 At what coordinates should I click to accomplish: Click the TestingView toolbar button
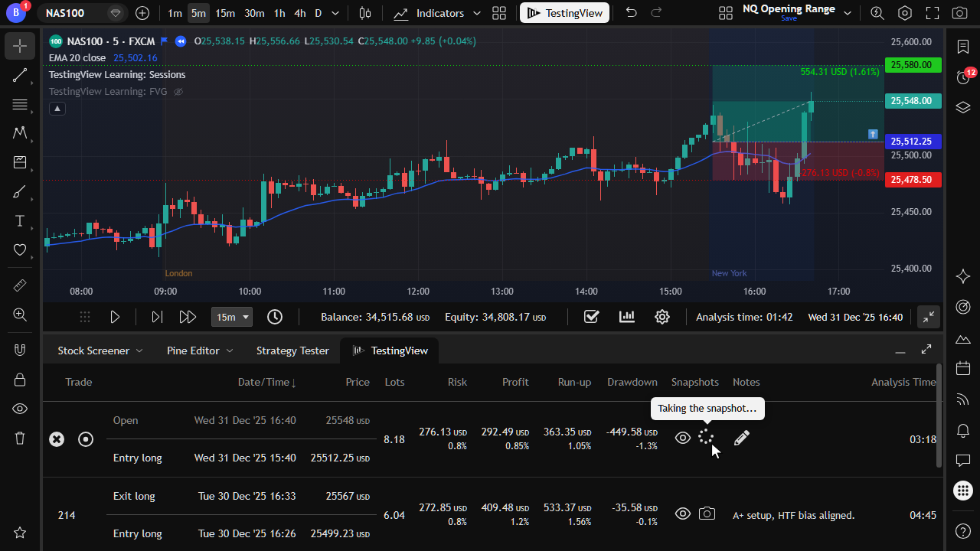coord(565,13)
